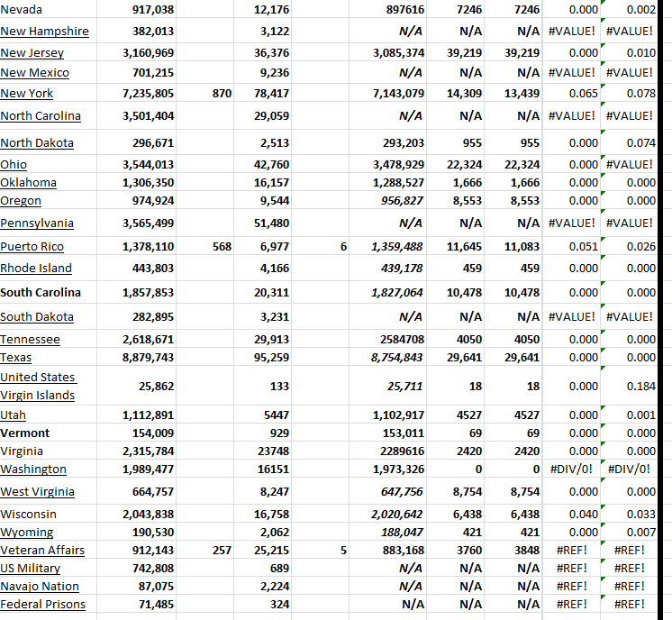
Task: Select the 0.184 cell in Virgin Islands row
Action: 629,387
